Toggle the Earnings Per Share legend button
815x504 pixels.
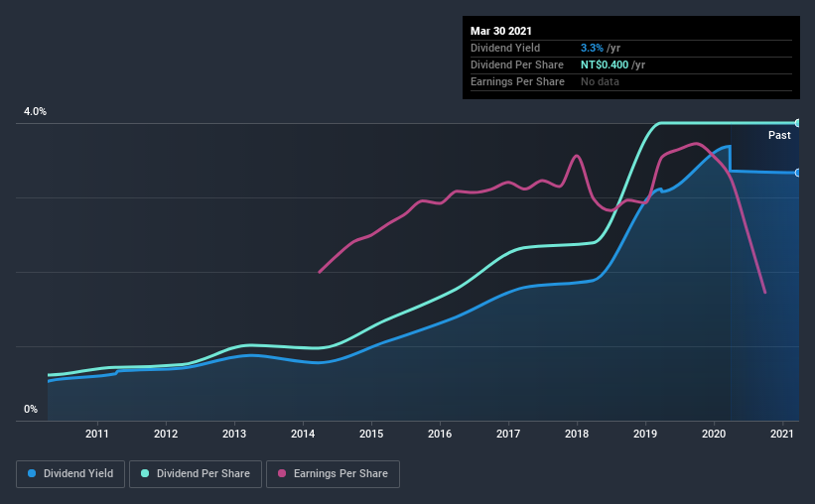point(333,474)
